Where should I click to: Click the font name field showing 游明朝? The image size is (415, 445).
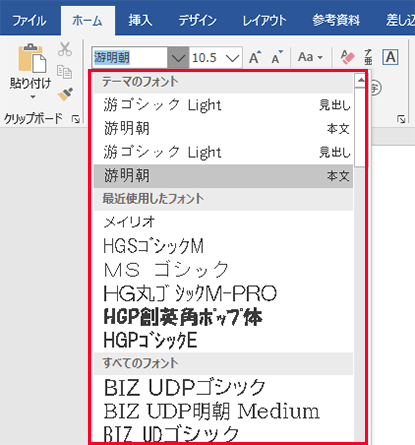click(x=130, y=58)
